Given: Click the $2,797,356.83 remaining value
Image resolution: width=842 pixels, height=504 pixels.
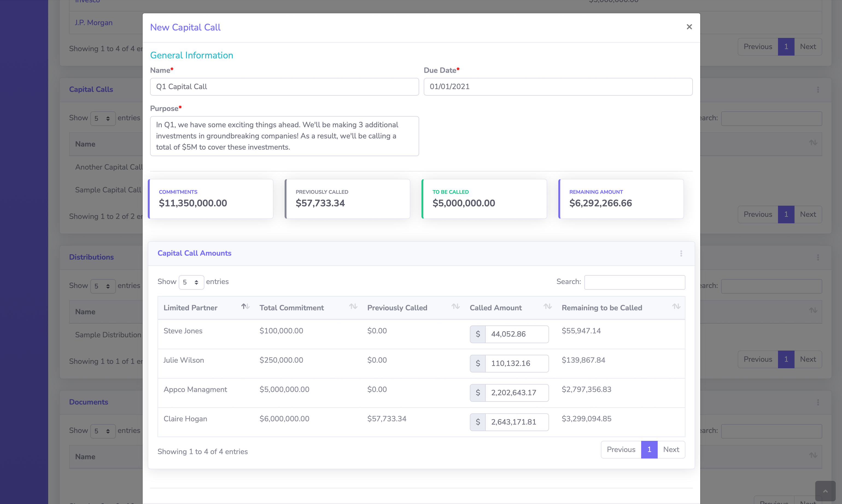Looking at the screenshot, I should [587, 389].
